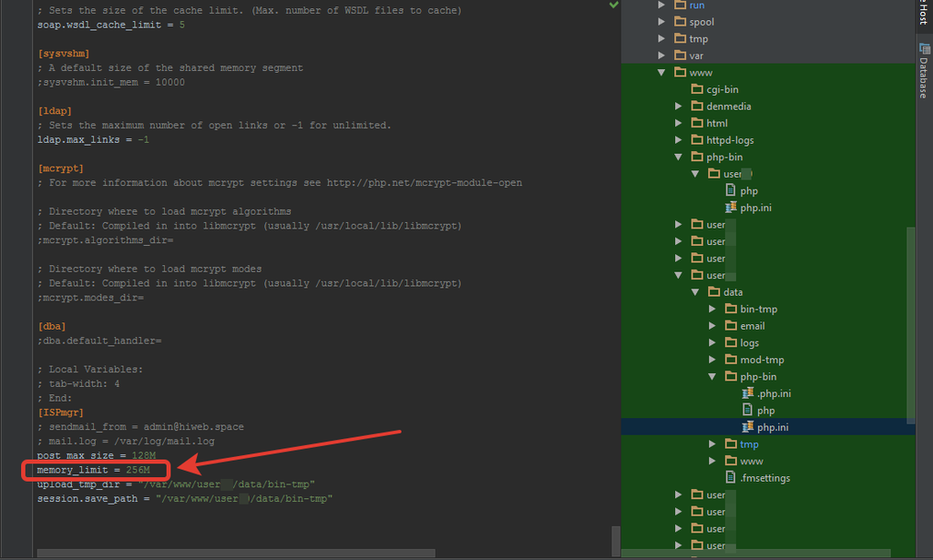Image resolution: width=933 pixels, height=560 pixels.
Task: Click the data folder icon
Action: [714, 292]
